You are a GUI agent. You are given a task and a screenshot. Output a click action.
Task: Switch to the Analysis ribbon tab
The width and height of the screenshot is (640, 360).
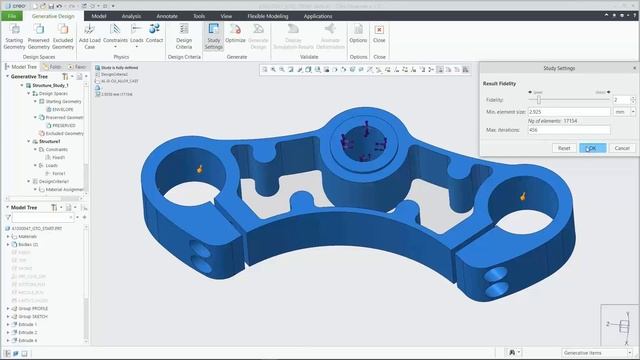(131, 16)
